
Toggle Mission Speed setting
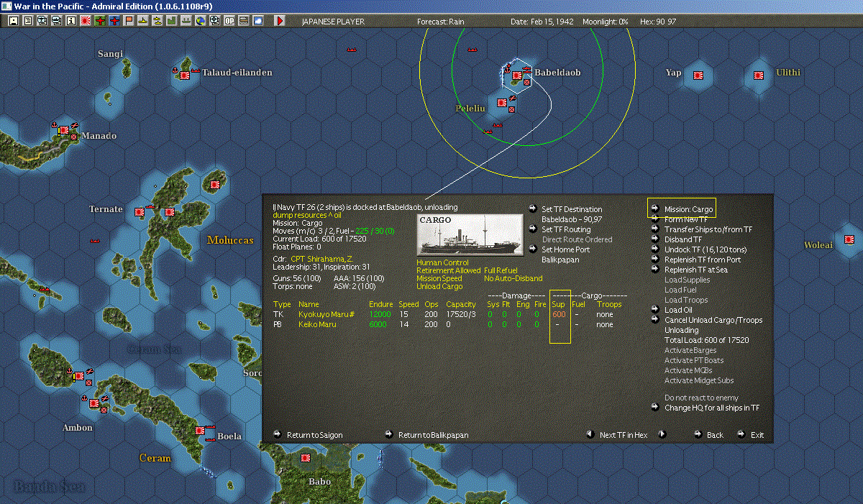tap(439, 278)
